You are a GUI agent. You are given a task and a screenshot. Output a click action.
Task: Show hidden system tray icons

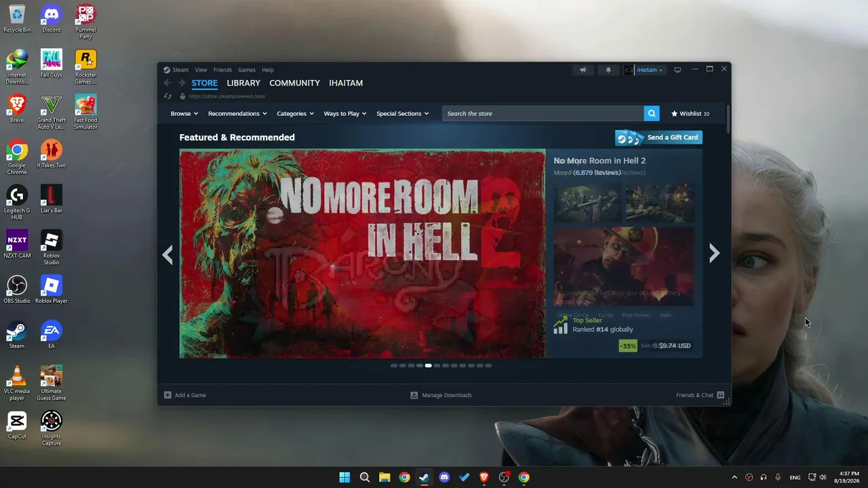click(734, 477)
